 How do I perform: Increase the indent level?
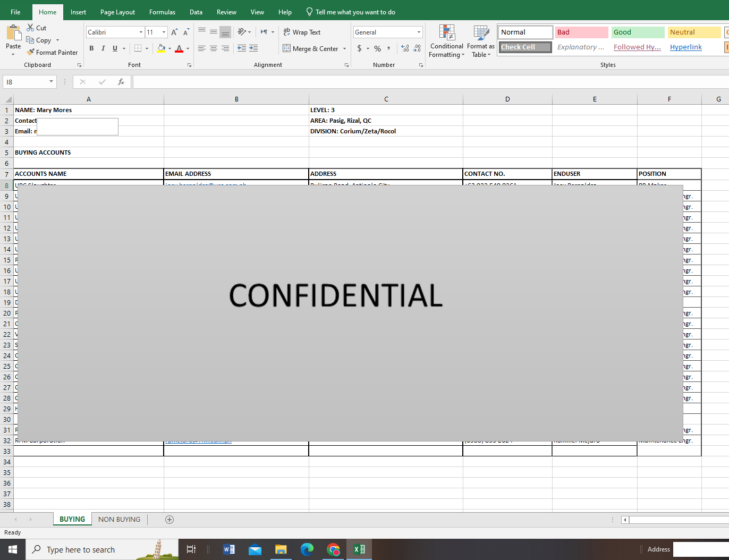(253, 48)
